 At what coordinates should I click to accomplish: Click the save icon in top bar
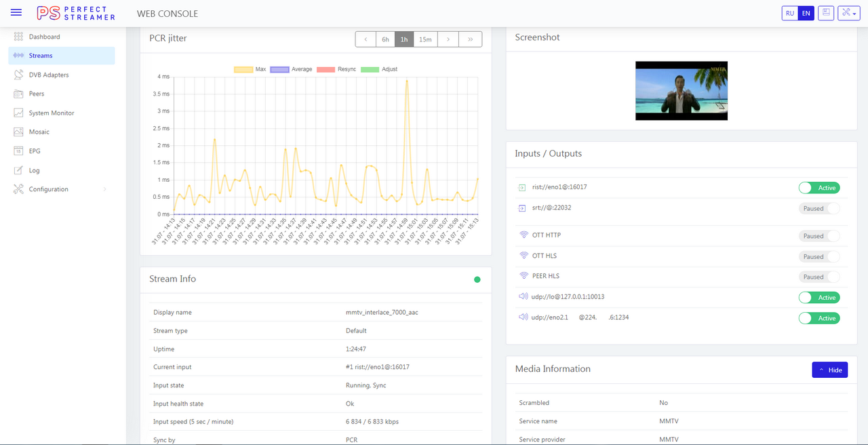pyautogui.click(x=825, y=13)
